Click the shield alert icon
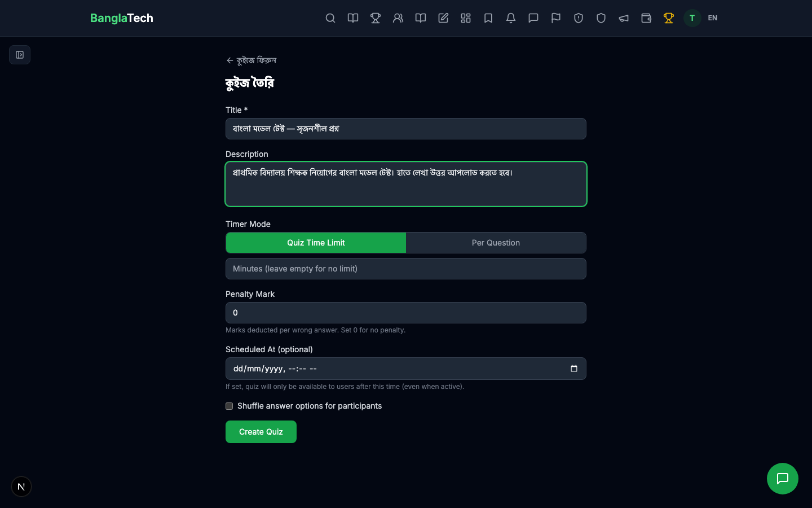Image resolution: width=812 pixels, height=508 pixels. [579, 18]
